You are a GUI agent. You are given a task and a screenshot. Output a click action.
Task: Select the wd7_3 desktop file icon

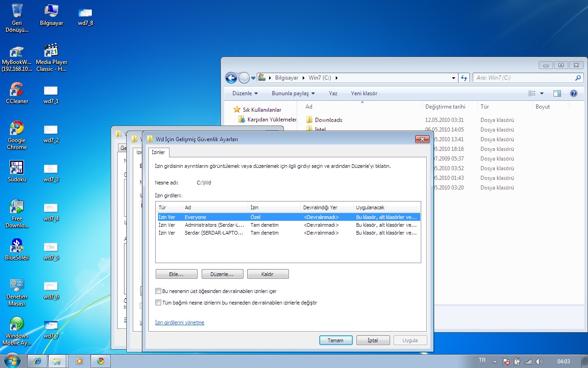(51, 172)
